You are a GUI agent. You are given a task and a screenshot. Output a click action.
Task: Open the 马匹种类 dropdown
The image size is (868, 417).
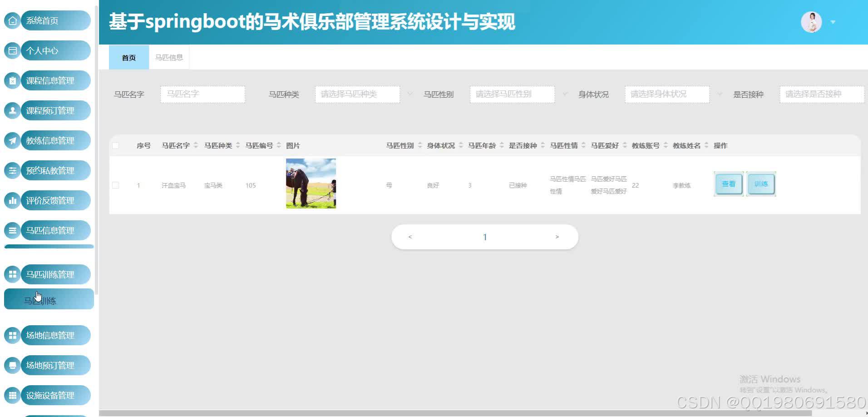[357, 94]
